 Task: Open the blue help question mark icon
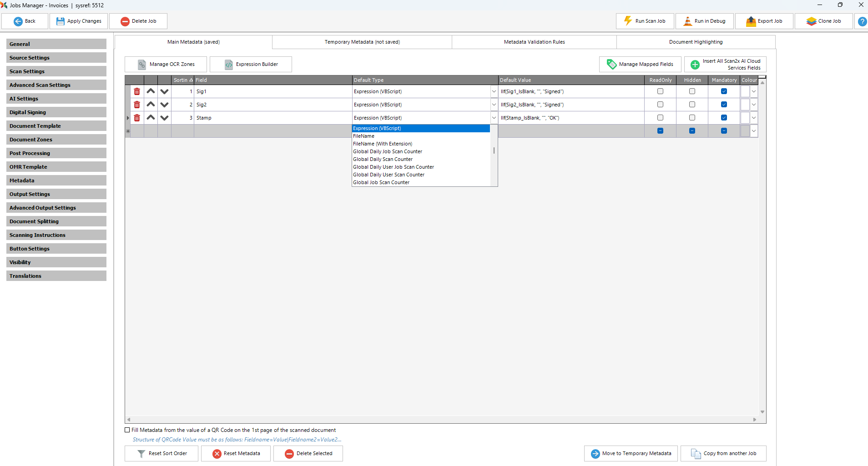click(x=862, y=21)
